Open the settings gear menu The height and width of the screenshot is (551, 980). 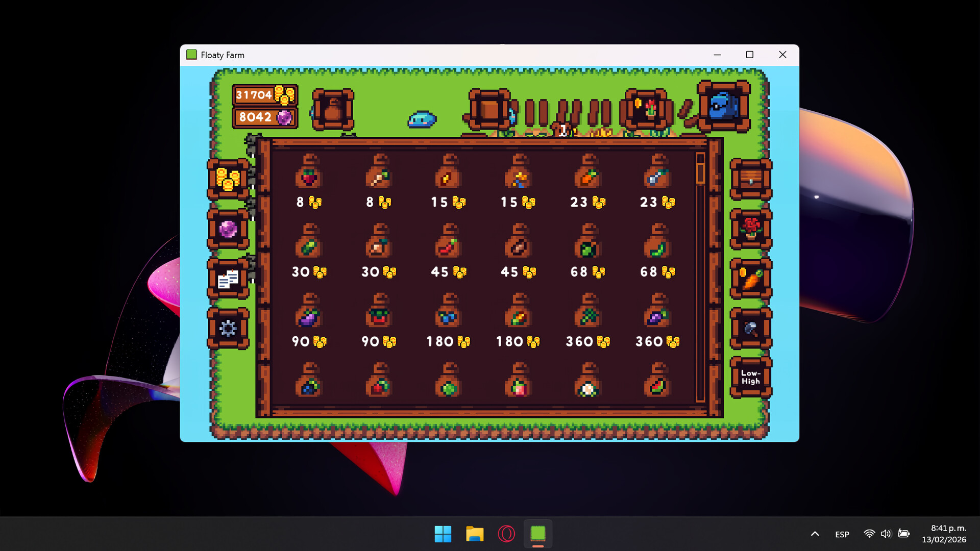(x=228, y=329)
